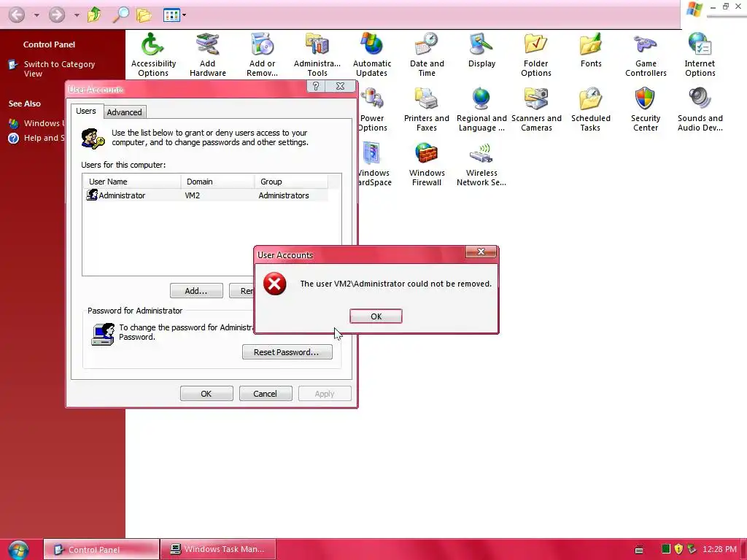Viewport: 747px width, 560px height.
Task: Open Accessibility Options in Control Panel
Action: click(x=153, y=54)
